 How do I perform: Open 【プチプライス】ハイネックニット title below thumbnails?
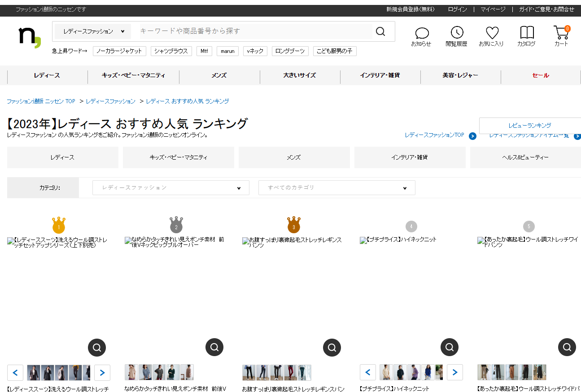click(394, 389)
